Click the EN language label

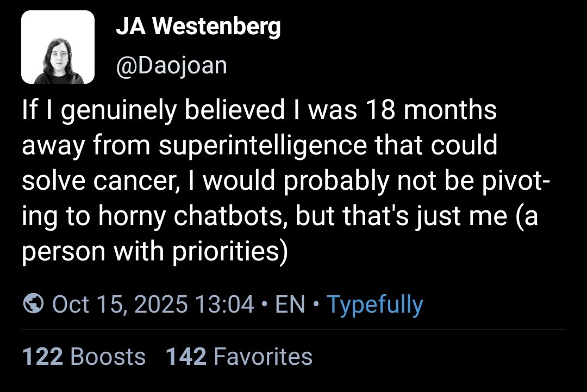pos(290,304)
